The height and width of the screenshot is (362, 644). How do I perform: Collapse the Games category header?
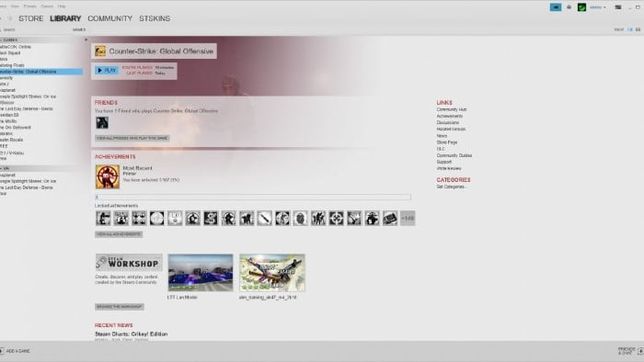tap(9, 40)
